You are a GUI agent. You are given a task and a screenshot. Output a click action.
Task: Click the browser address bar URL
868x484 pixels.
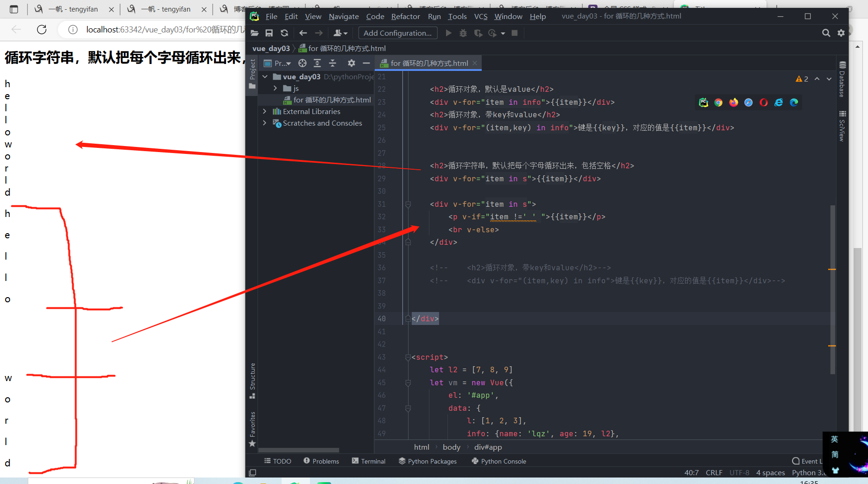tap(165, 30)
